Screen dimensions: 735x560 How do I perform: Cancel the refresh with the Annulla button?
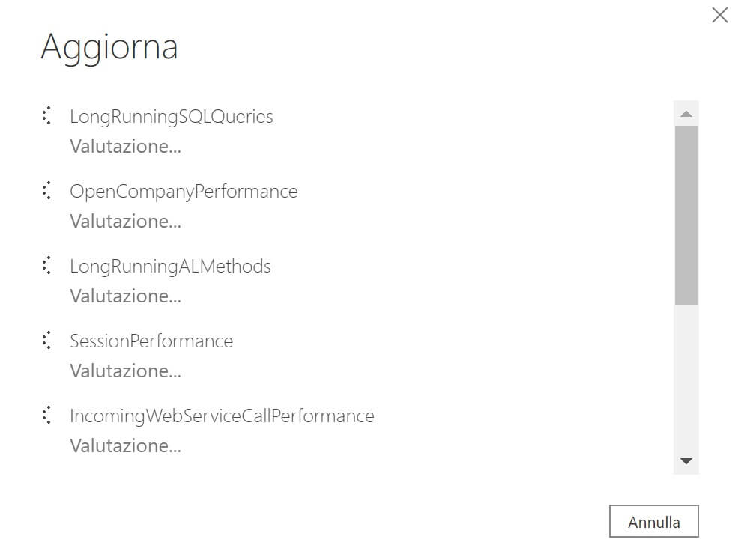point(654,521)
